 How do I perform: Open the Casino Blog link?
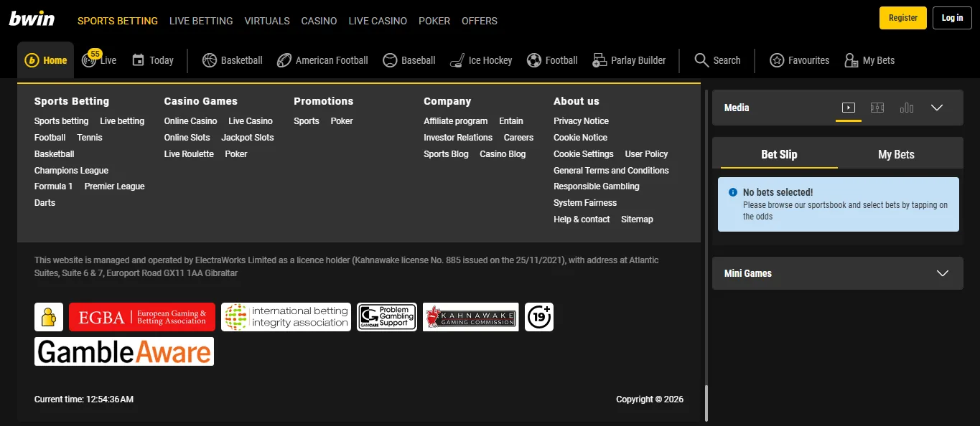coord(503,154)
